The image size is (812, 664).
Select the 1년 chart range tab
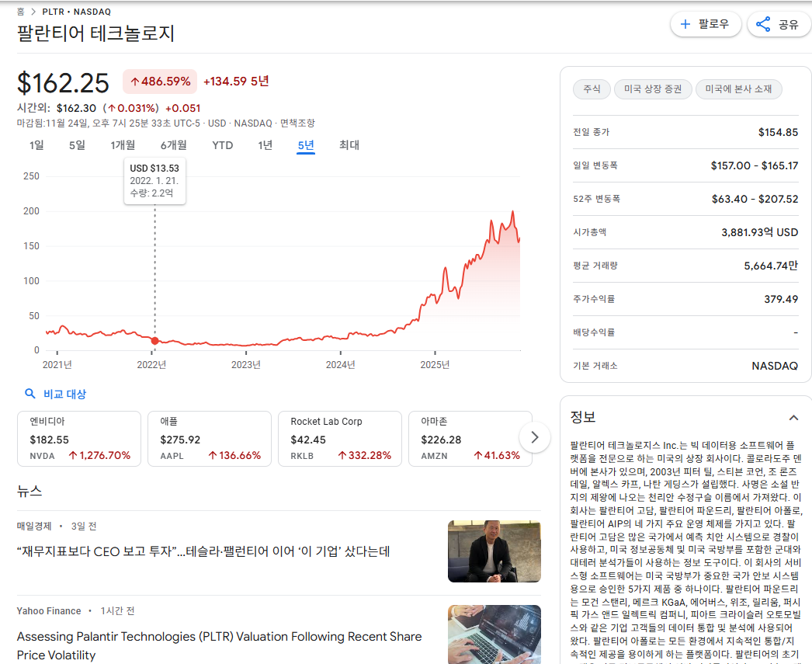pyautogui.click(x=265, y=145)
